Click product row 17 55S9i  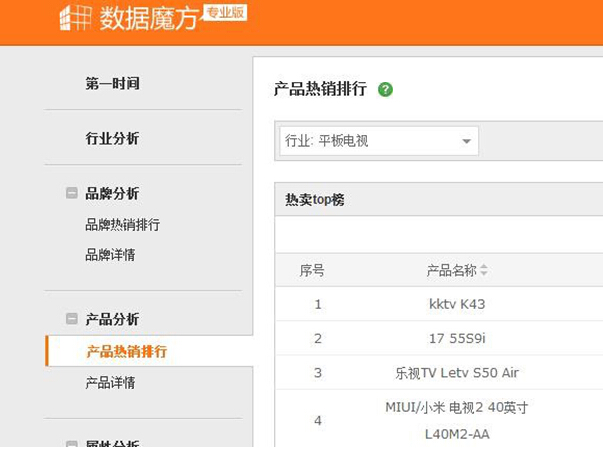(457, 338)
